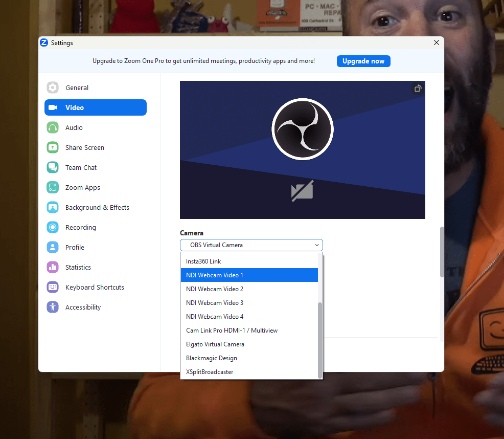Choose NDI Webcam Video 4
This screenshot has height=439, width=504.
[249, 317]
